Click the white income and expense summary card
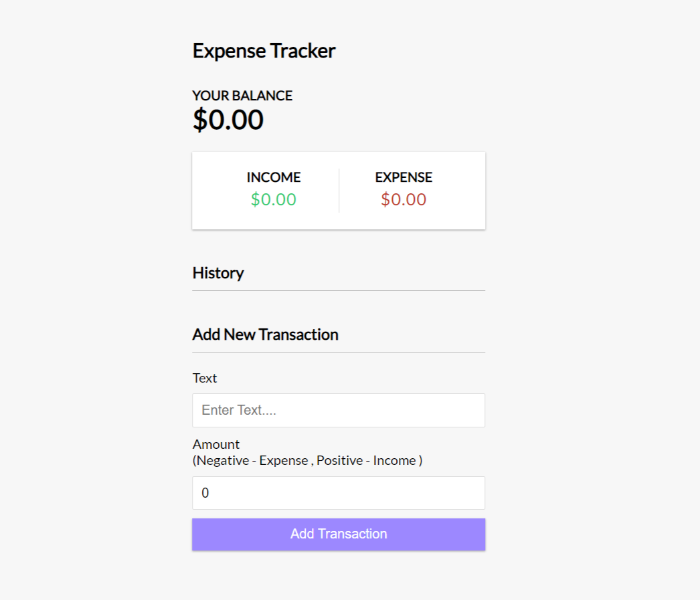The height and width of the screenshot is (600, 700). tap(338, 190)
